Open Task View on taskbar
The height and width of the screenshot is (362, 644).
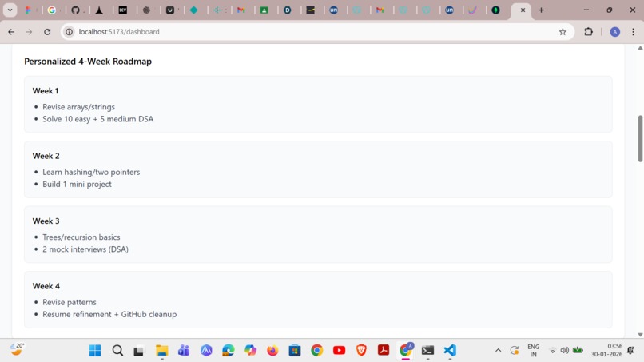(x=139, y=351)
